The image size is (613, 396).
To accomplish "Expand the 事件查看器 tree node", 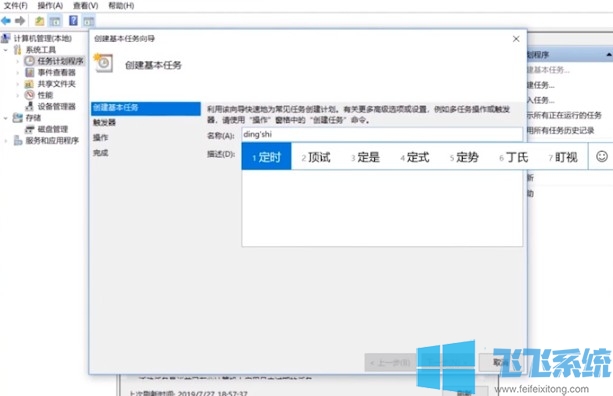I will click(x=18, y=73).
